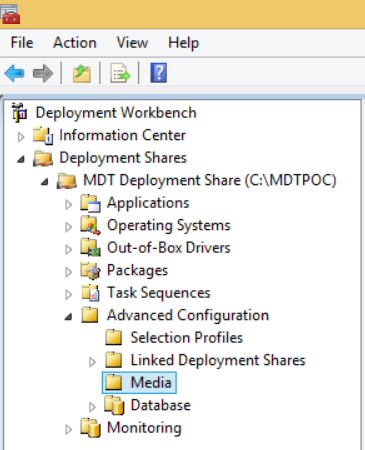
Task: Click the Out-of-Box Drivers folder icon
Action: tap(90, 248)
